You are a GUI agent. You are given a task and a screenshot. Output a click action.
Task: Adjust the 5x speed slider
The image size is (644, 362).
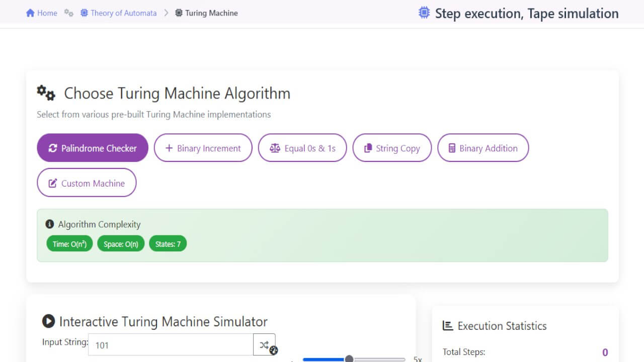pyautogui.click(x=349, y=358)
